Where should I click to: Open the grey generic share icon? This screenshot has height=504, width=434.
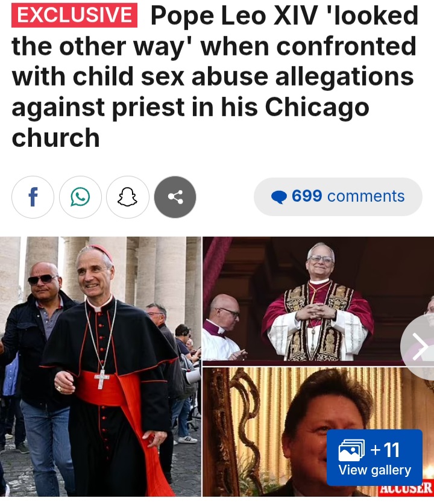pyautogui.click(x=175, y=197)
